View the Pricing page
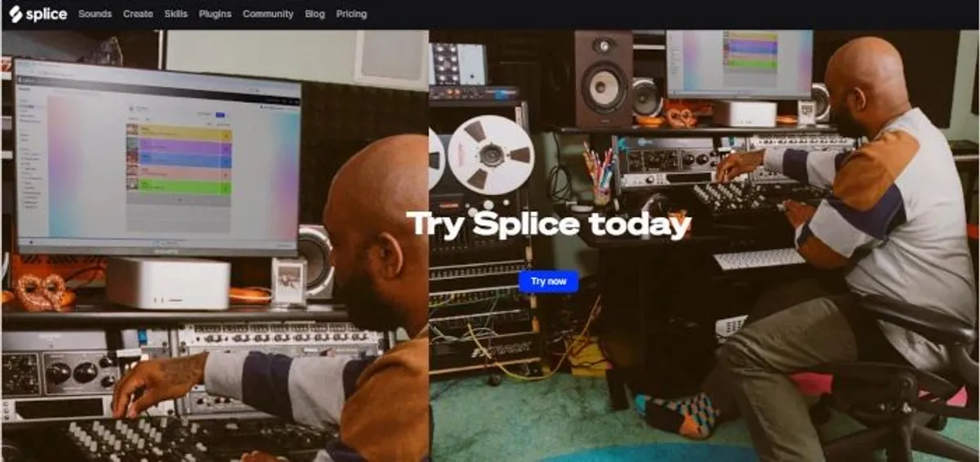The height and width of the screenshot is (462, 980). pos(351,14)
